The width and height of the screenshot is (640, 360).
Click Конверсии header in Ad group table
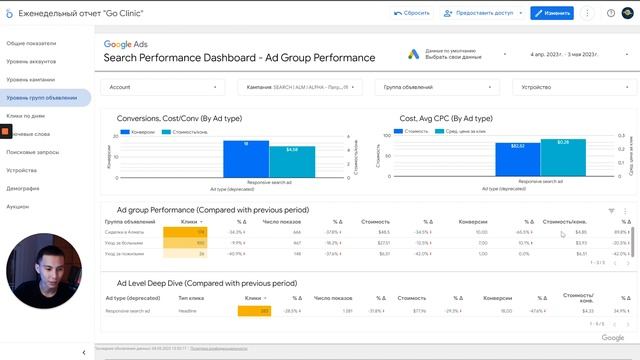(x=473, y=222)
